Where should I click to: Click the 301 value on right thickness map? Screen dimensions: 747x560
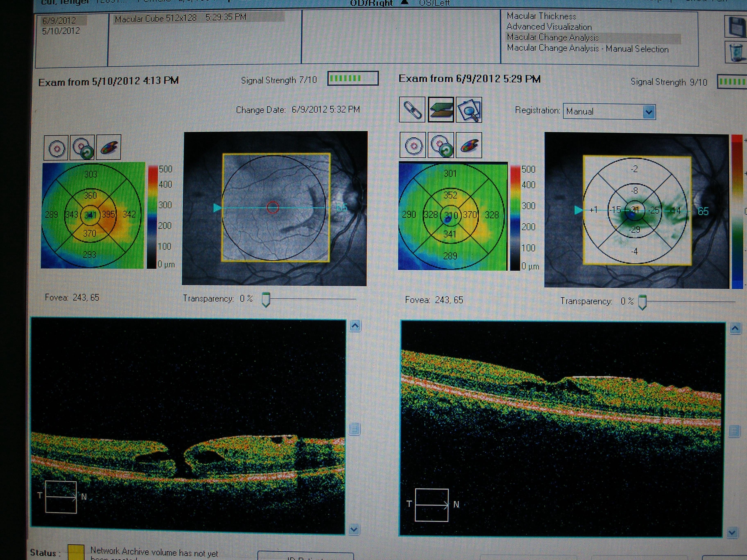(450, 174)
